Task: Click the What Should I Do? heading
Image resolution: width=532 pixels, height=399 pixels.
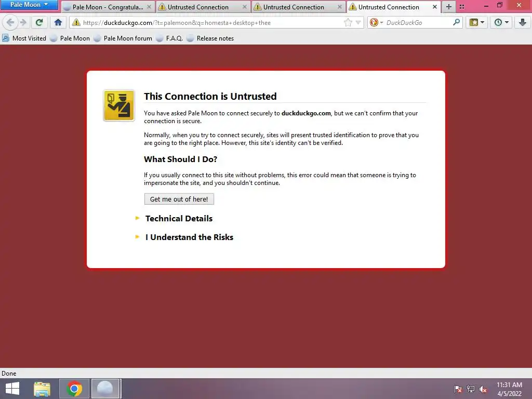Action: pyautogui.click(x=180, y=159)
